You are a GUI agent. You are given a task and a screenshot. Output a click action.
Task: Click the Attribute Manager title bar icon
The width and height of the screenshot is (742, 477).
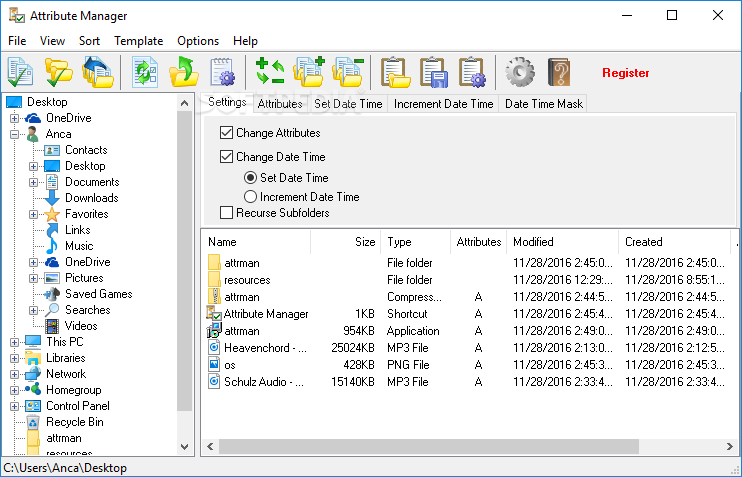(x=17, y=15)
